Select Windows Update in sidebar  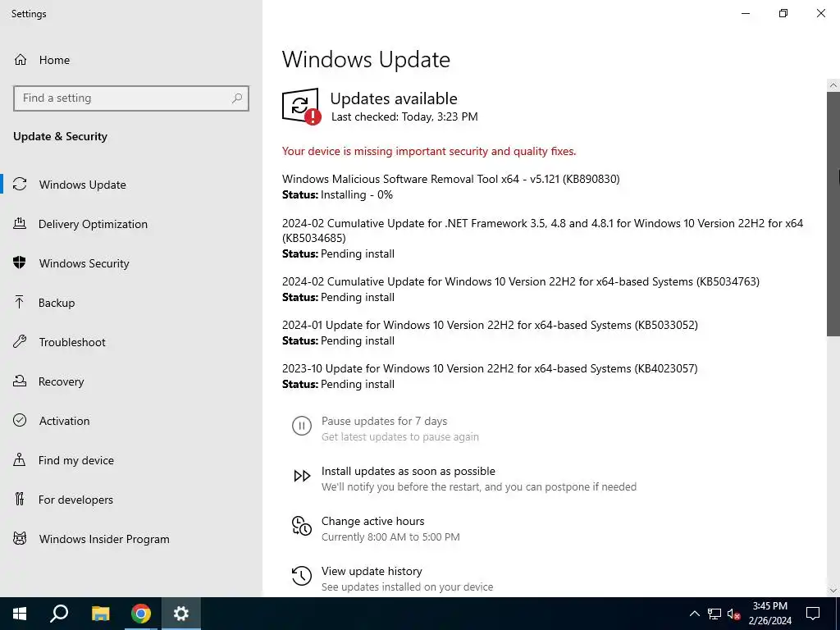tap(131, 185)
